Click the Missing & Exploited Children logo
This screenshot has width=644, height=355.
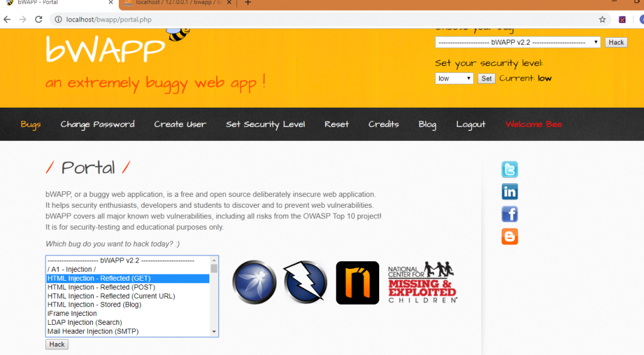(422, 283)
